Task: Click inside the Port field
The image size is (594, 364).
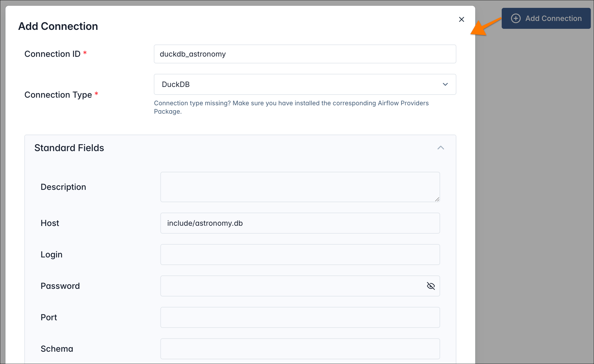Action: click(x=300, y=317)
